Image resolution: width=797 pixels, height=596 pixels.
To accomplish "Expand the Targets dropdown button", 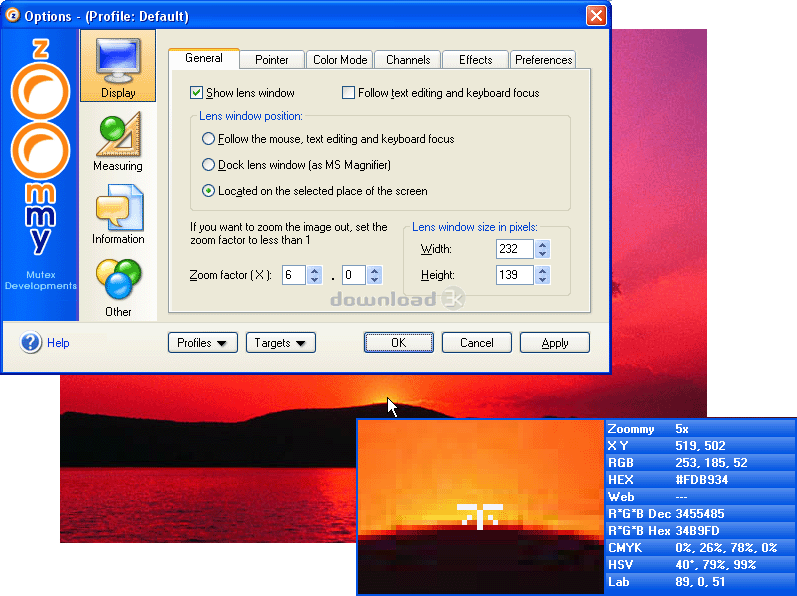I will 280,343.
